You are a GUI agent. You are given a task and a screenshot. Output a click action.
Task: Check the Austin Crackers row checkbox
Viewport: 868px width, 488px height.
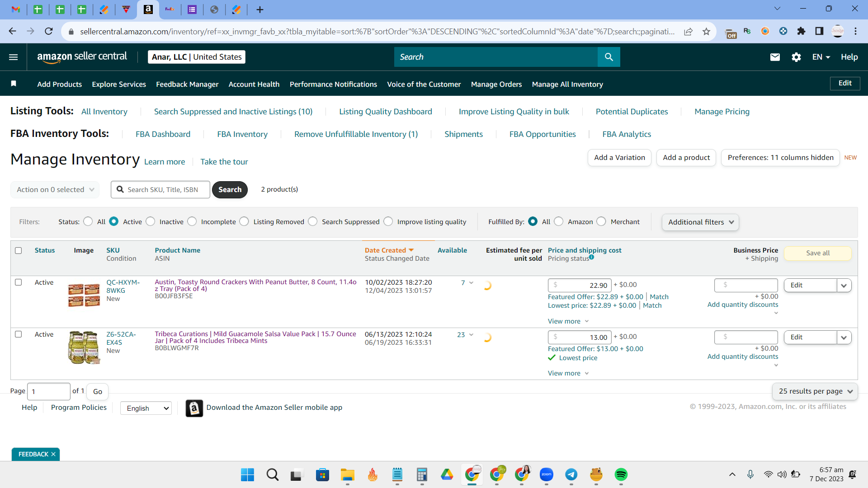click(19, 282)
